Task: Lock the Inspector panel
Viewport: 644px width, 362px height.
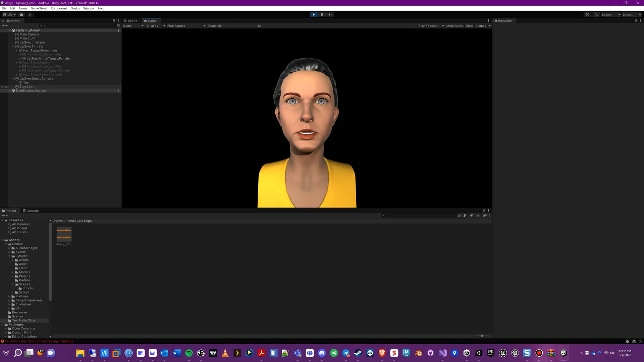Action: click(636, 21)
